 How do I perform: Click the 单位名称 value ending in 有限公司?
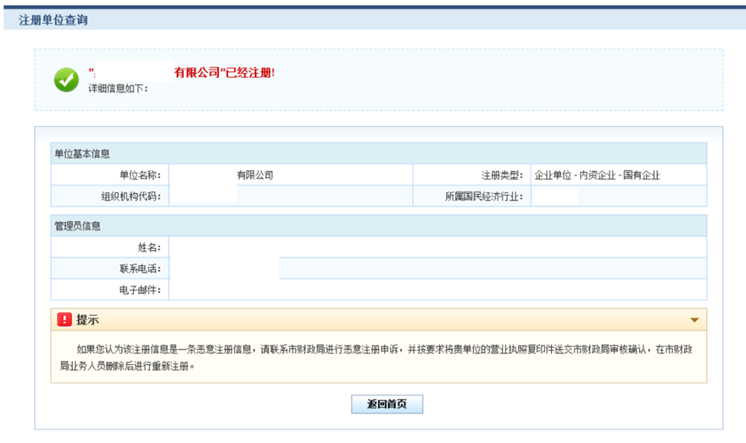tap(254, 175)
